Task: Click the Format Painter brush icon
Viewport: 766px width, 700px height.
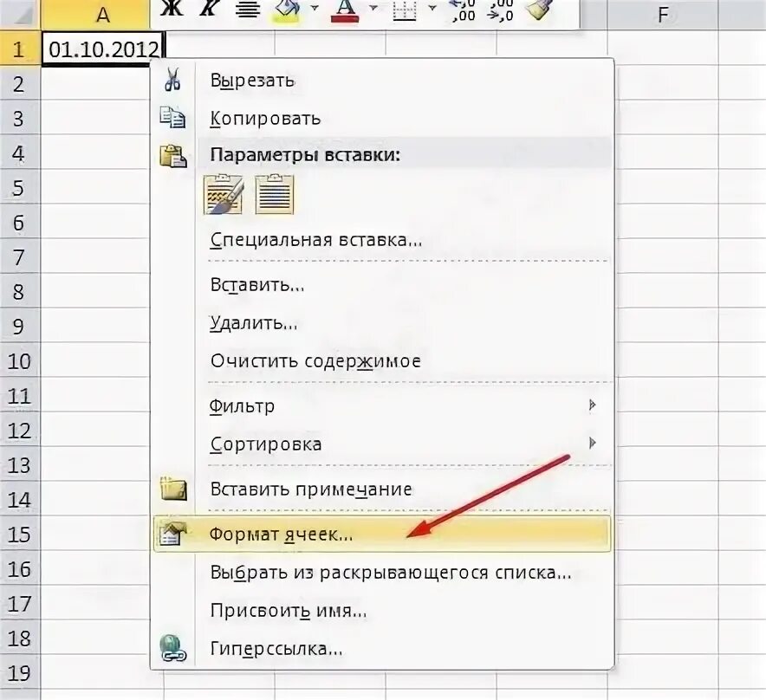Action: [539, 13]
